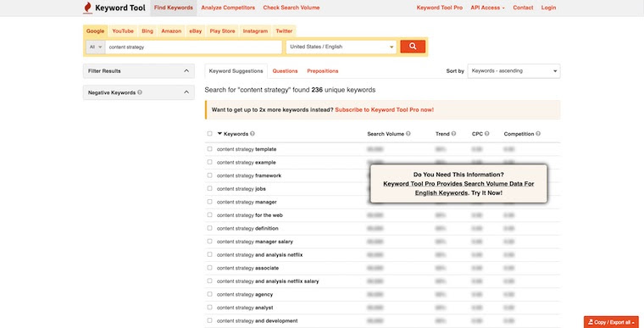The image size is (644, 328).
Task: Click info icon beside CPC column
Action: pos(486,134)
